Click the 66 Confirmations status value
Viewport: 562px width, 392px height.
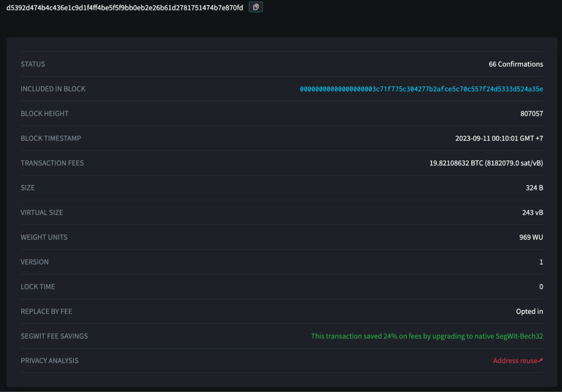(515, 64)
